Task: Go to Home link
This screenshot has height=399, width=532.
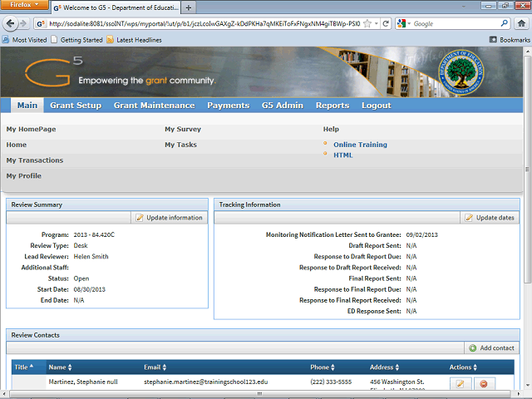Action: [17, 145]
